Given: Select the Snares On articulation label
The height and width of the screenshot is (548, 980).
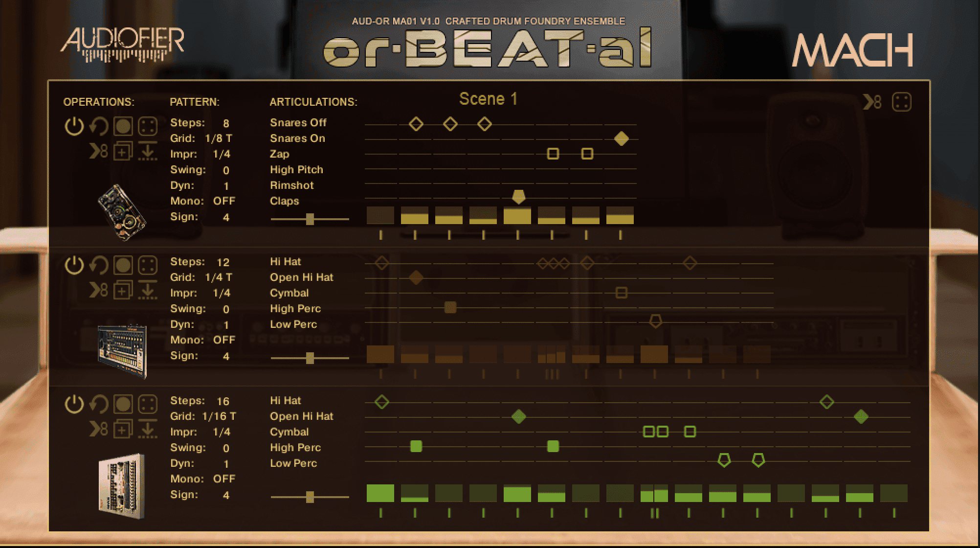Looking at the screenshot, I should [297, 138].
